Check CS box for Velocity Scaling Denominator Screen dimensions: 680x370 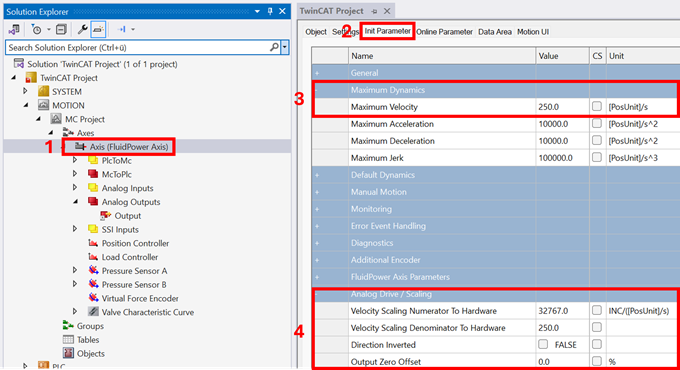coord(597,327)
